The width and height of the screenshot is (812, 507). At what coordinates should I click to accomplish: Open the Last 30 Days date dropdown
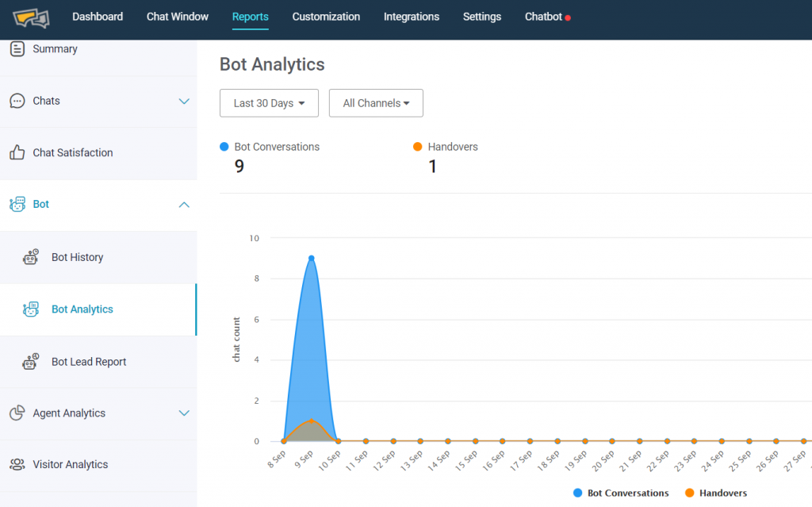(x=269, y=103)
